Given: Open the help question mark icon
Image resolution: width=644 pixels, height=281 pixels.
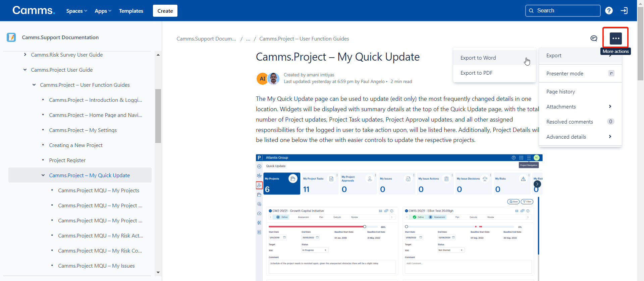Looking at the screenshot, I should (609, 11).
